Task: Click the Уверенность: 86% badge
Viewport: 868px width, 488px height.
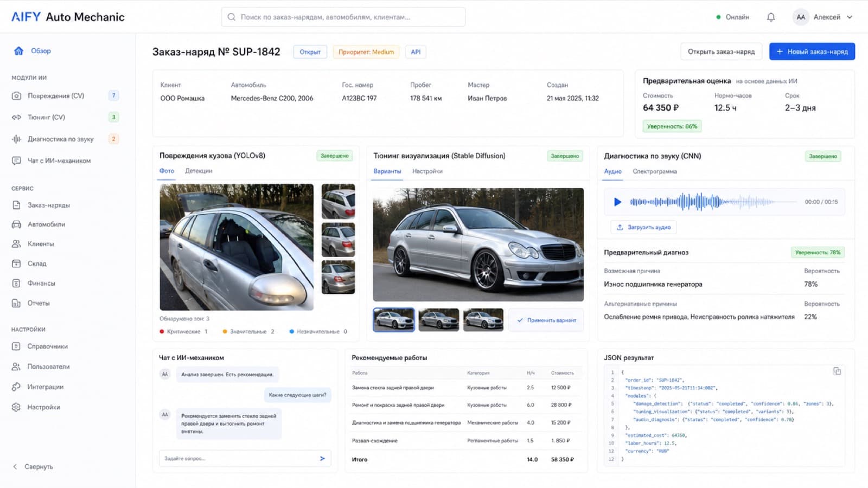Action: point(672,126)
